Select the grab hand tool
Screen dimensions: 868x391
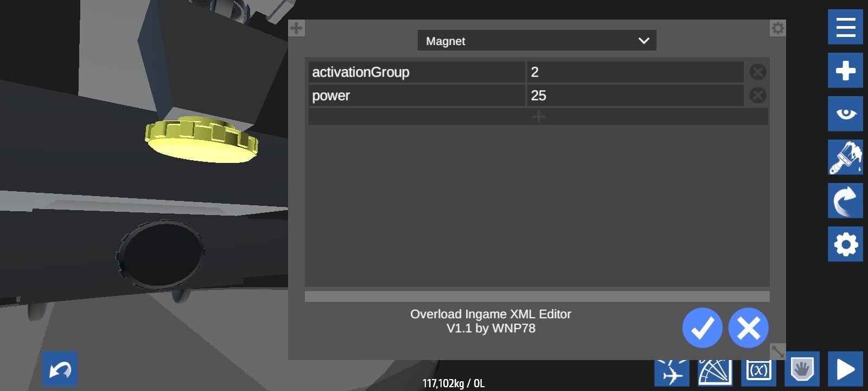click(802, 370)
